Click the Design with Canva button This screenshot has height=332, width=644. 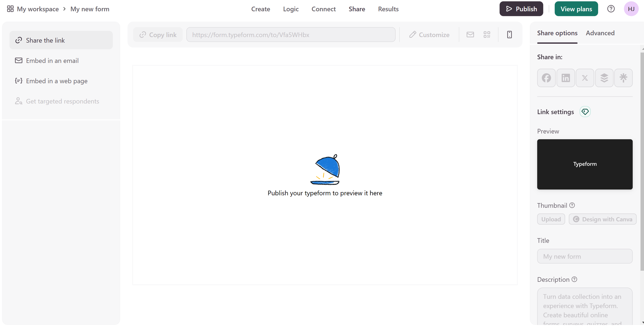(x=602, y=219)
